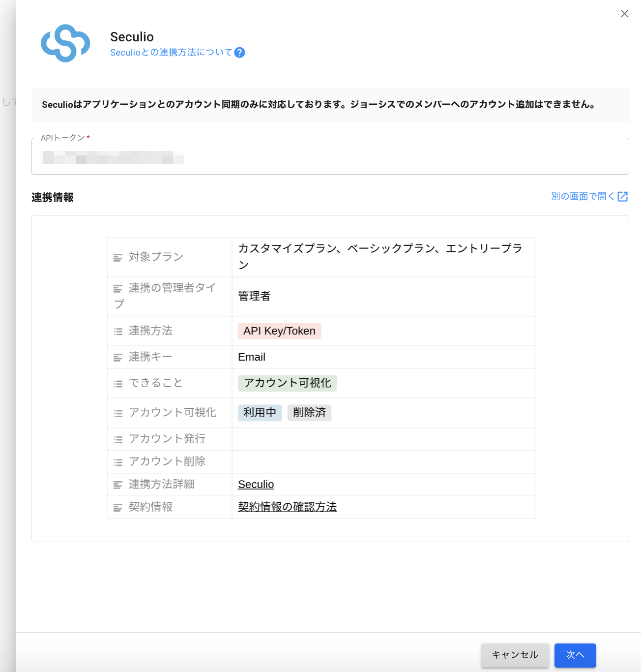Click the blue help question mark icon
This screenshot has width=641, height=672.
239,53
